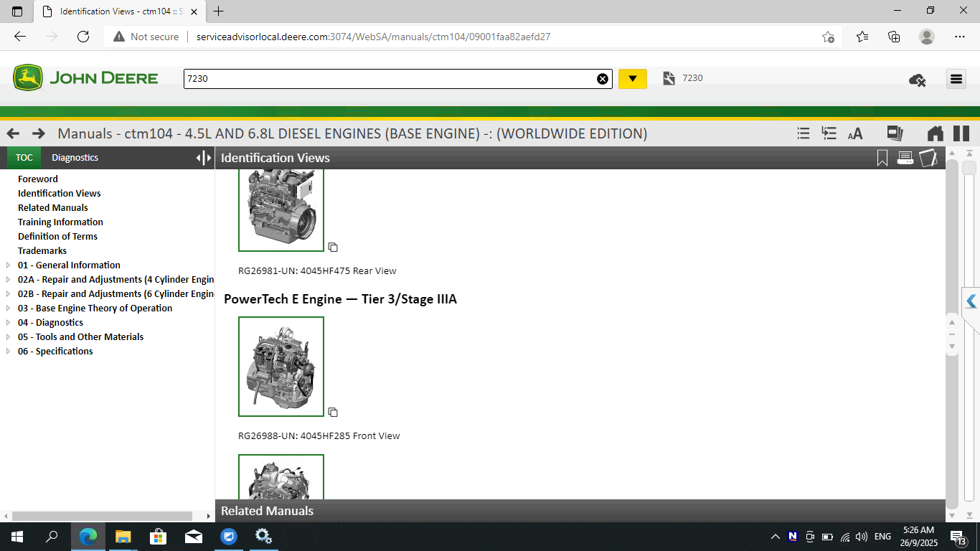The image size is (980, 551).
Task: Open the hierarchical navigation icon beside the list icon
Action: click(829, 133)
